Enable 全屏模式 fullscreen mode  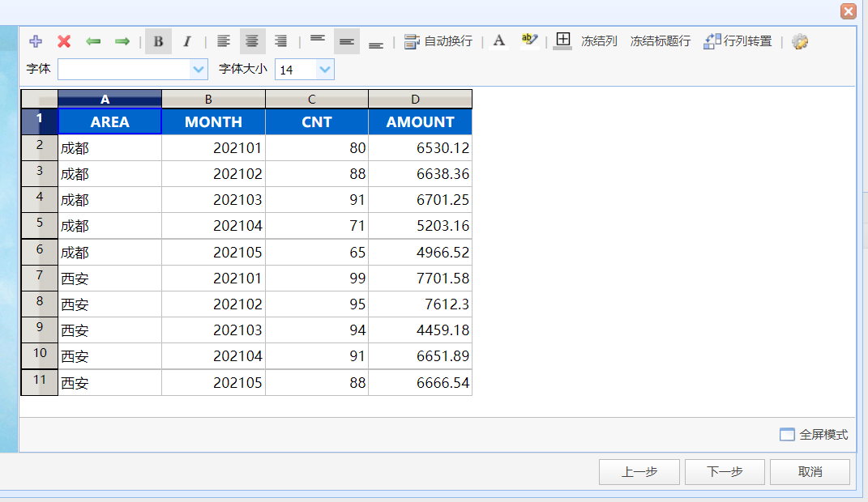coord(814,435)
